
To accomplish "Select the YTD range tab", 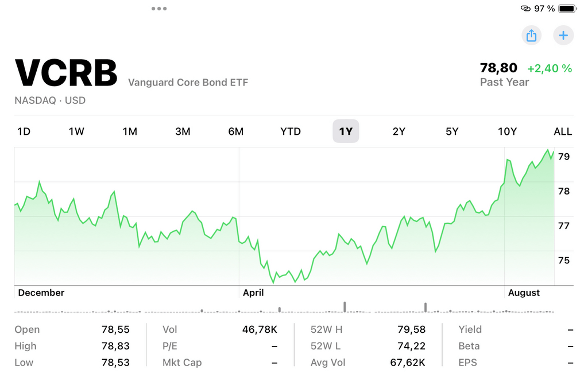I will (x=291, y=131).
